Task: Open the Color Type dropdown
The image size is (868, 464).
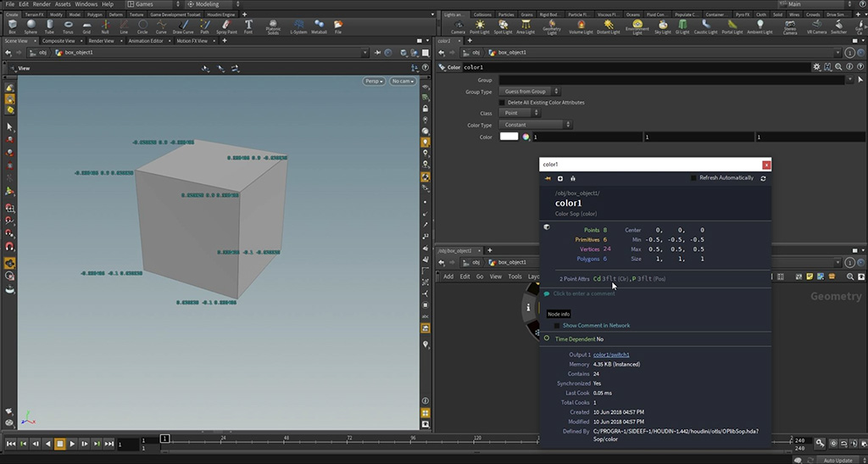Action: pyautogui.click(x=536, y=125)
